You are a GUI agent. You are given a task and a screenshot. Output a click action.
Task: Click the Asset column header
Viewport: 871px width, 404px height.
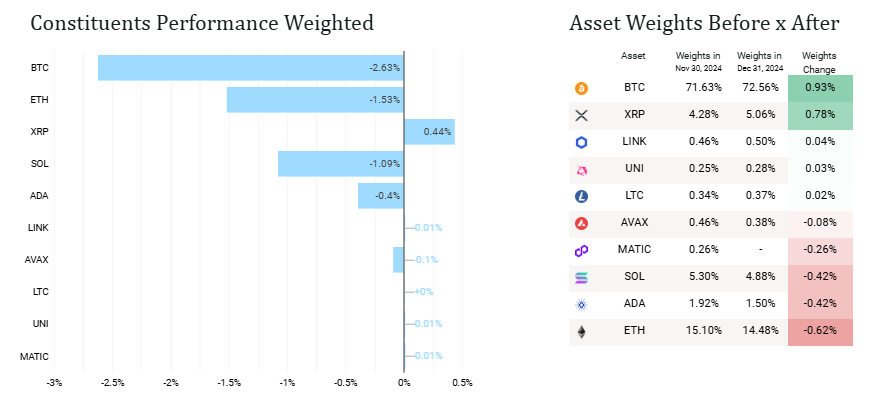[633, 55]
